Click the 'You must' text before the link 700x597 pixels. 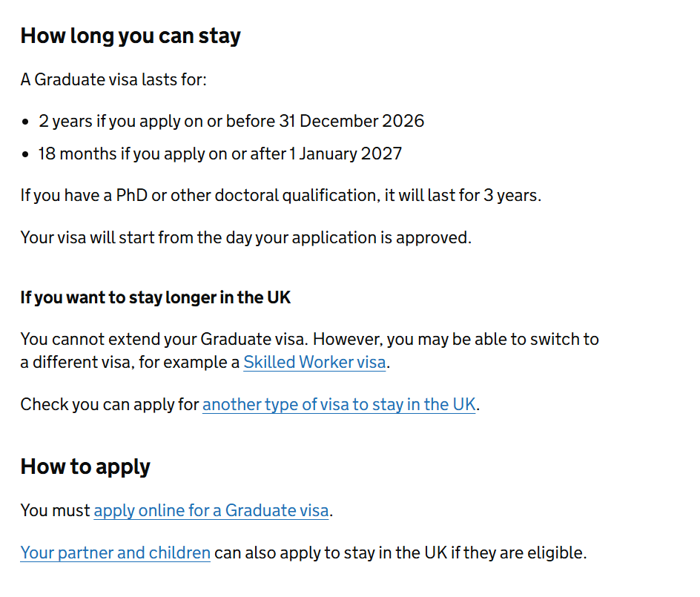56,510
